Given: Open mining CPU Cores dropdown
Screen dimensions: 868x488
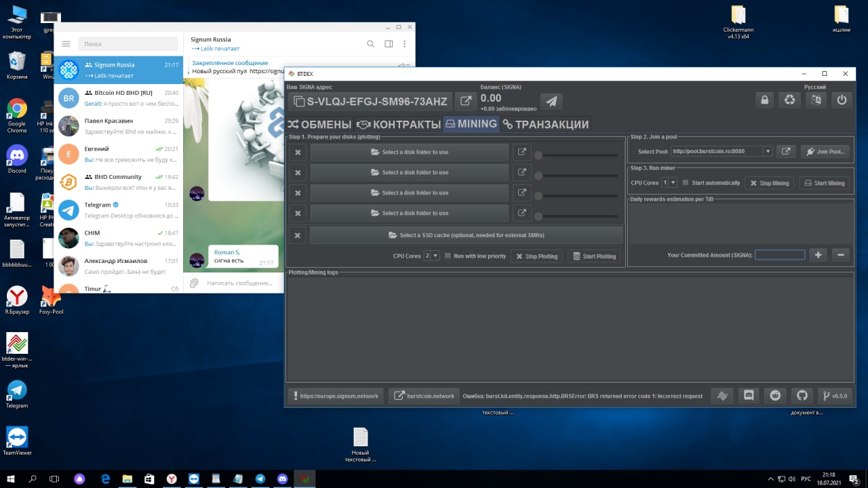Looking at the screenshot, I should [669, 183].
